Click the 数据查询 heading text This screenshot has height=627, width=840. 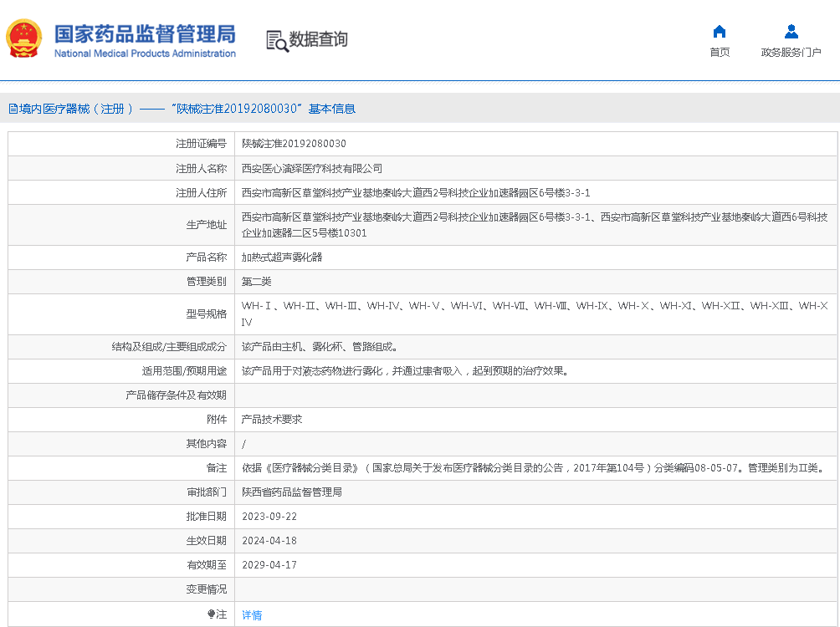click(x=318, y=39)
